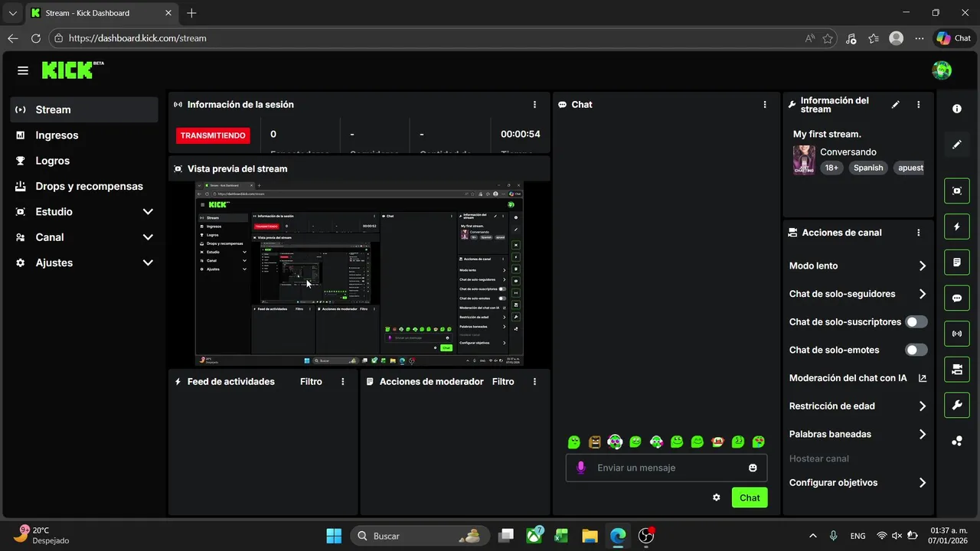Open Restricción de edad options chevron
This screenshot has width=980, height=551.
coord(922,406)
